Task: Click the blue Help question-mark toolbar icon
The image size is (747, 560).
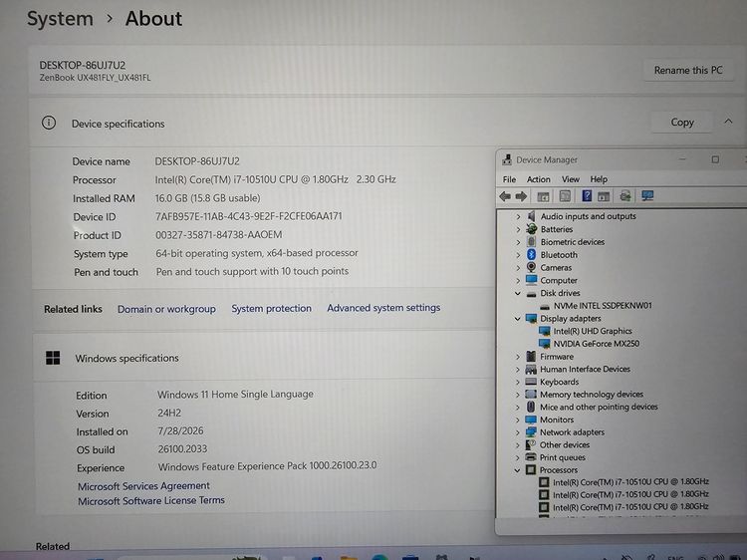Action: (587, 195)
